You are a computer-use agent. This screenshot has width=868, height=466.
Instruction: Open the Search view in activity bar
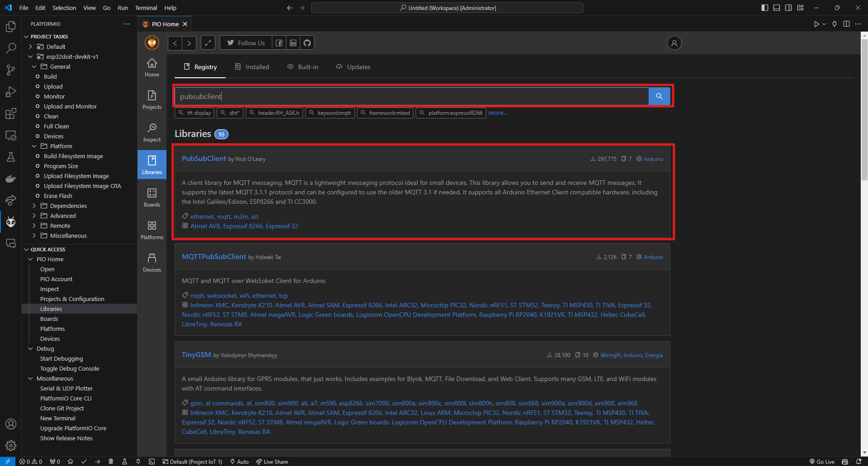tap(11, 48)
